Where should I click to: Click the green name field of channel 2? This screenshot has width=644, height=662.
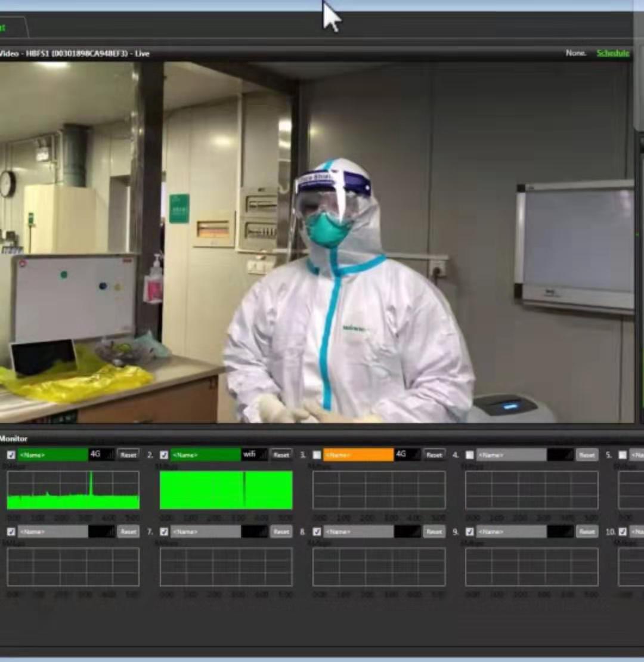[206, 454]
